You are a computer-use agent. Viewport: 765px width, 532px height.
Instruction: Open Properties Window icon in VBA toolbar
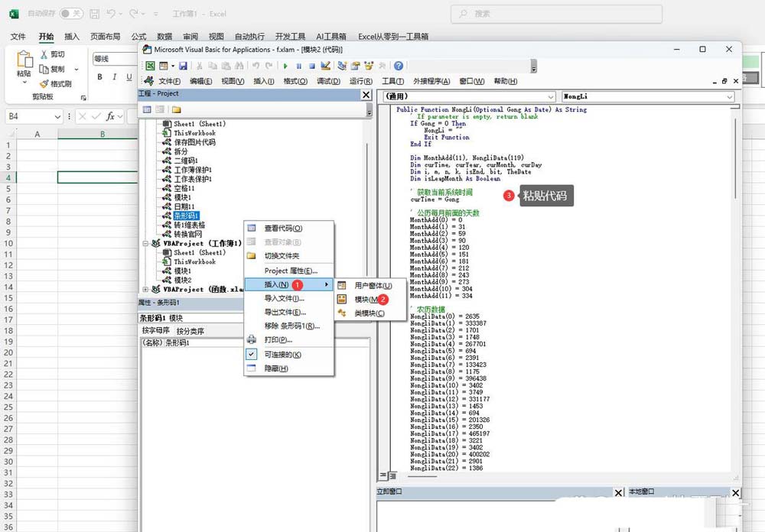click(356, 66)
